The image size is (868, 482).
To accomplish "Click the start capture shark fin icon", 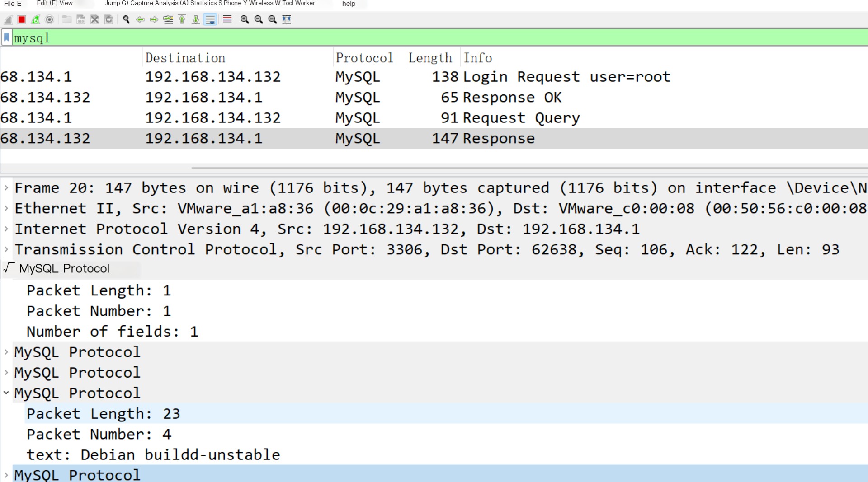I will click(x=8, y=19).
